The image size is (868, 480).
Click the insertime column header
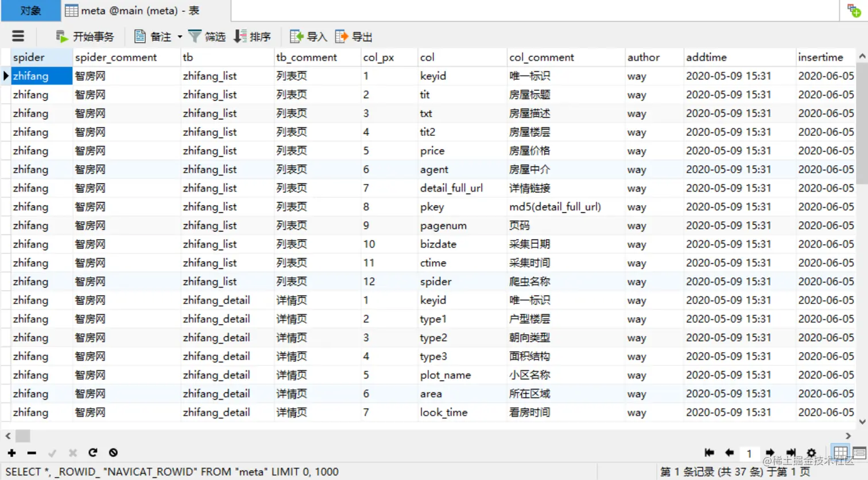826,57
